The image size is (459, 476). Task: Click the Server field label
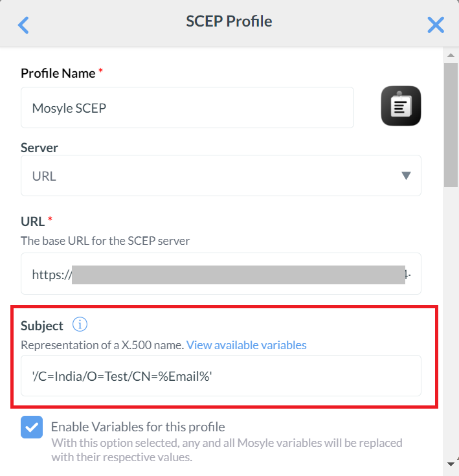39,148
